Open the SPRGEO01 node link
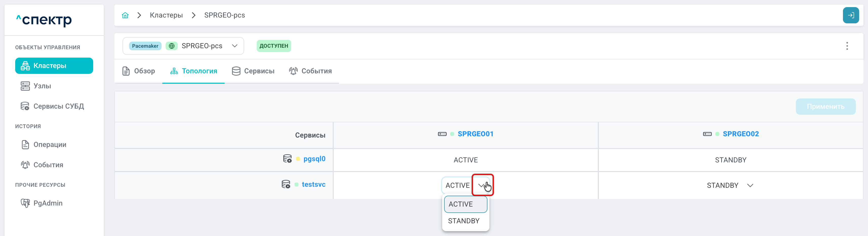 pos(475,134)
